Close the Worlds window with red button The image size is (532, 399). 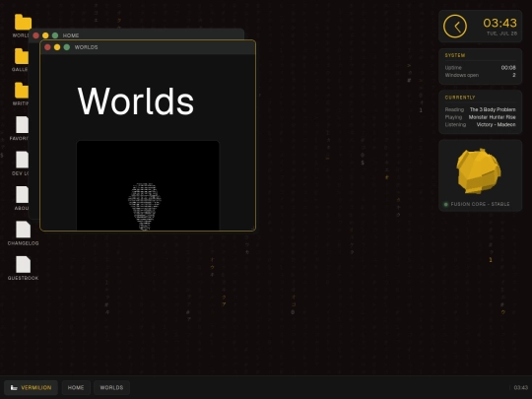[x=47, y=47]
